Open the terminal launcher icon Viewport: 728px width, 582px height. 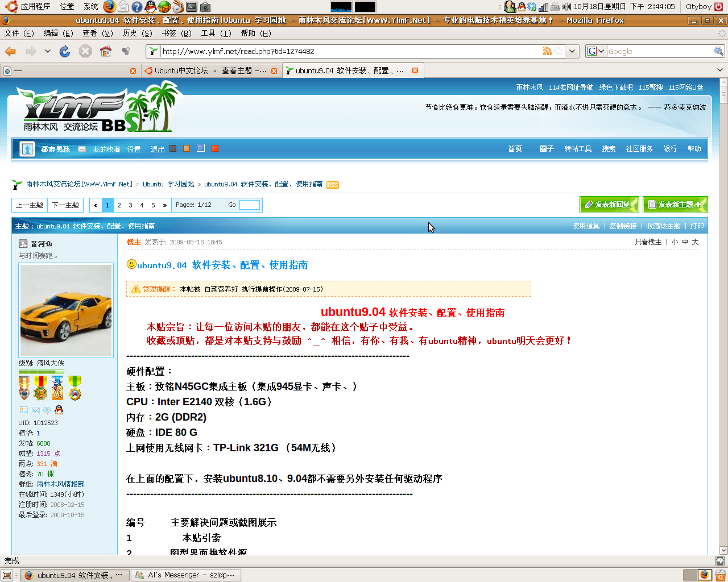[x=192, y=7]
